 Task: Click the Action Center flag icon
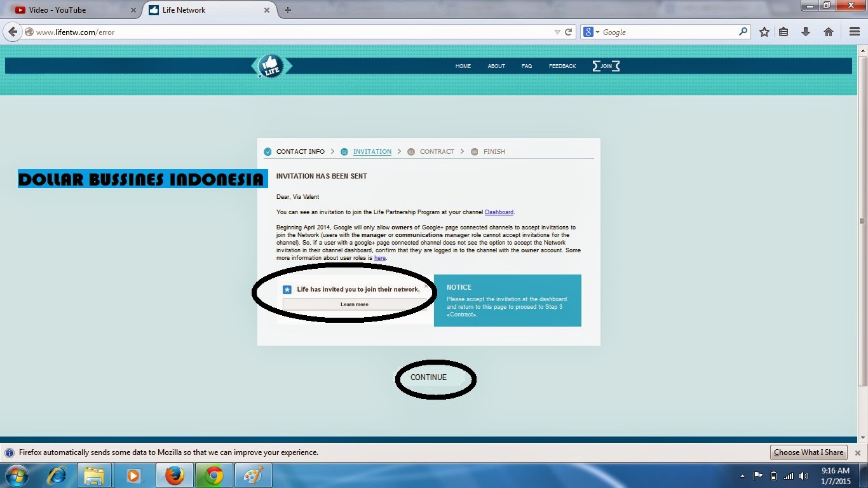758,476
